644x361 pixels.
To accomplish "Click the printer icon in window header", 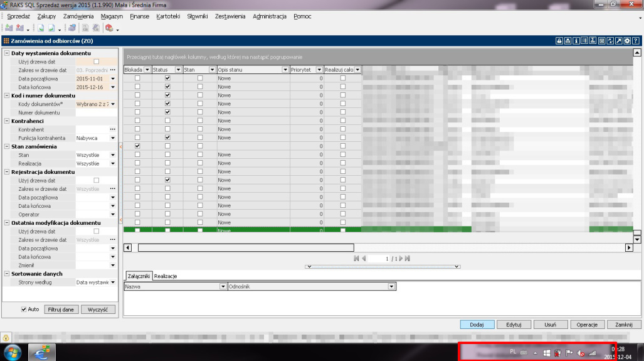I will 567,41.
